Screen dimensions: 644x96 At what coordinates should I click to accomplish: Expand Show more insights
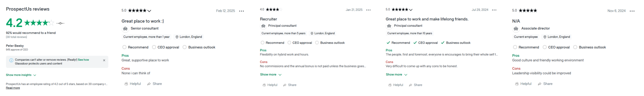coord(21,75)
